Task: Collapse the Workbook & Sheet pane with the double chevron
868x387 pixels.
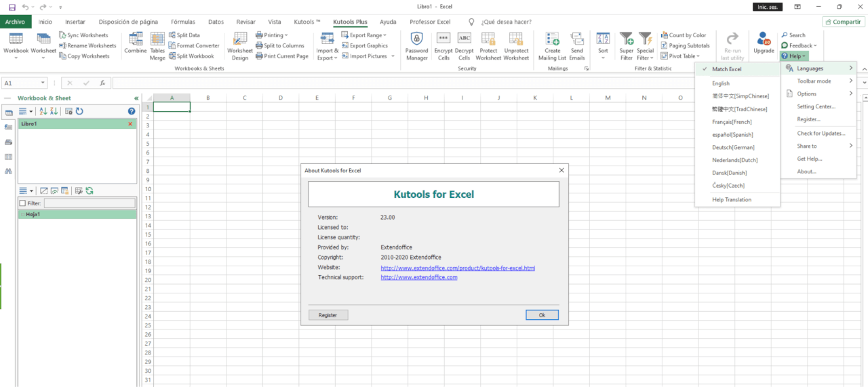Action: [136, 98]
